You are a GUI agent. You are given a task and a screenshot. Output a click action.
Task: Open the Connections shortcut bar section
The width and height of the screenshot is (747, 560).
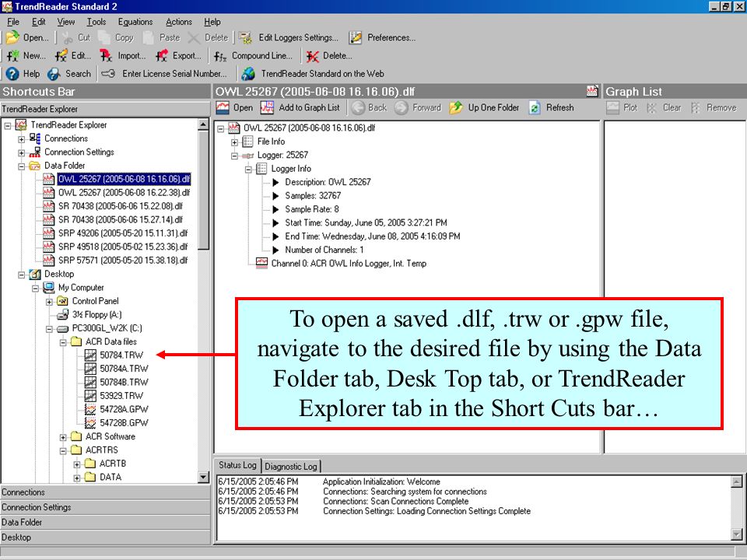(105, 492)
